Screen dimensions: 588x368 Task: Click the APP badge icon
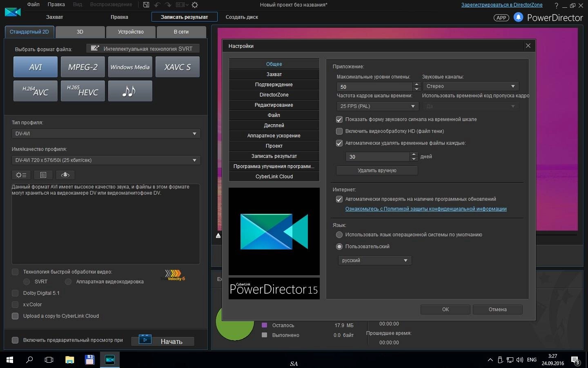501,18
